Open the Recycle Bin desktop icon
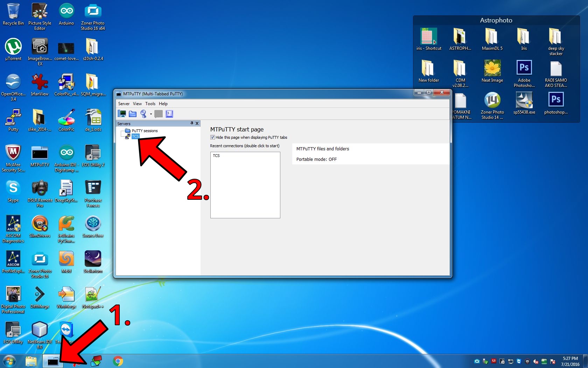Viewport: 588px width, 368px height. point(13,15)
